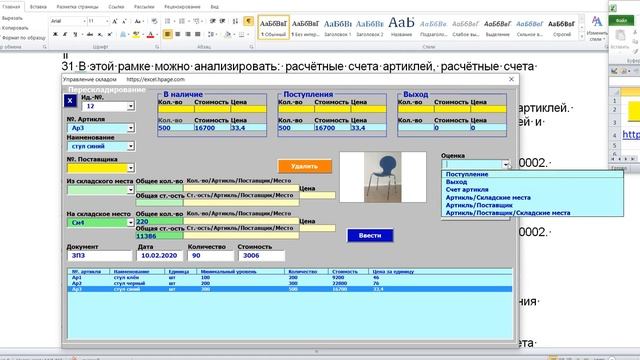Apply the Заголовок 1 style

click(338, 28)
